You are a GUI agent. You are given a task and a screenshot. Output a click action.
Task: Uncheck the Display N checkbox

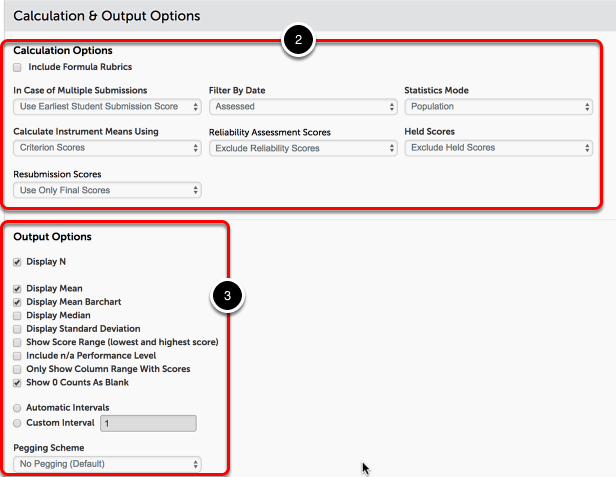17,262
